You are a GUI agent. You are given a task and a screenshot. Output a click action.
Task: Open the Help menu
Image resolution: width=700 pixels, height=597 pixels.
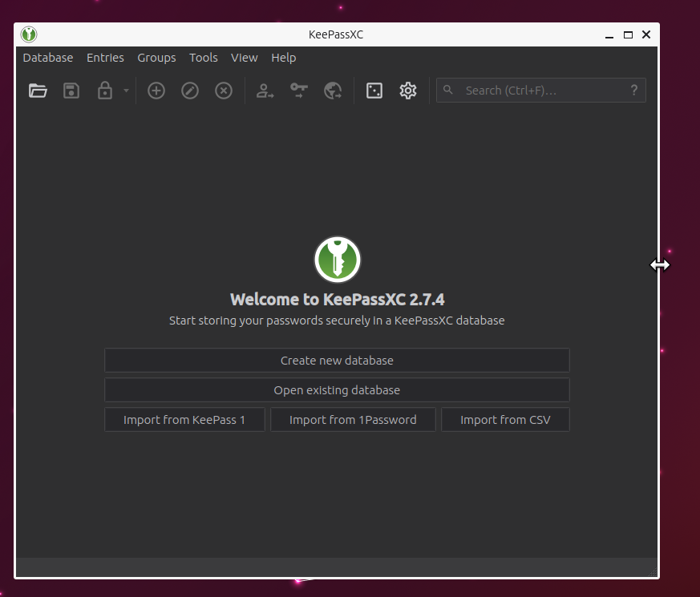point(283,57)
